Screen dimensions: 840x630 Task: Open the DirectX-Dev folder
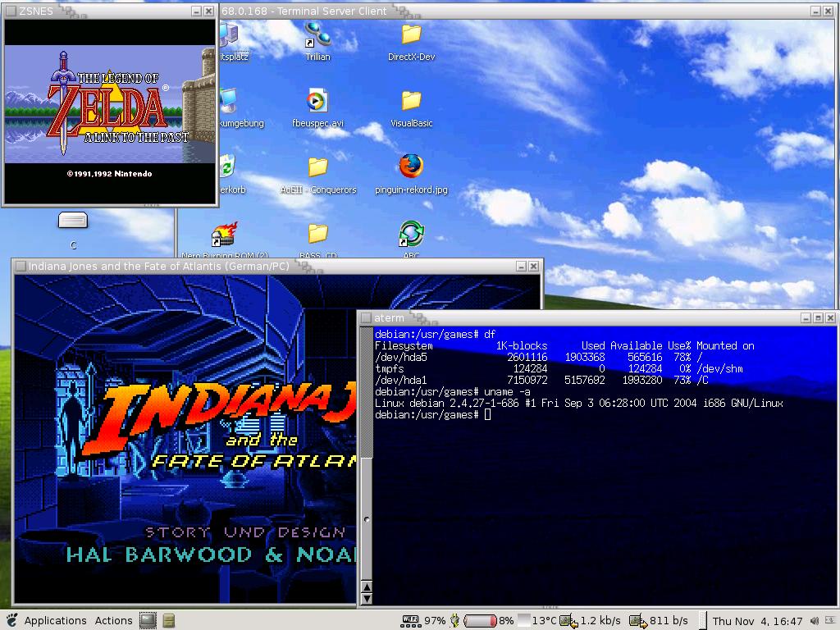coord(411,35)
